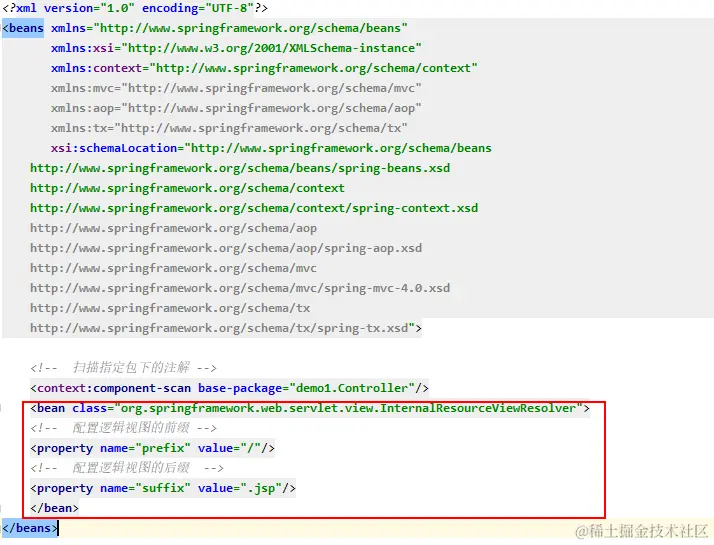Click the gray schema/aop URL line
The image size is (714, 545).
173,229
